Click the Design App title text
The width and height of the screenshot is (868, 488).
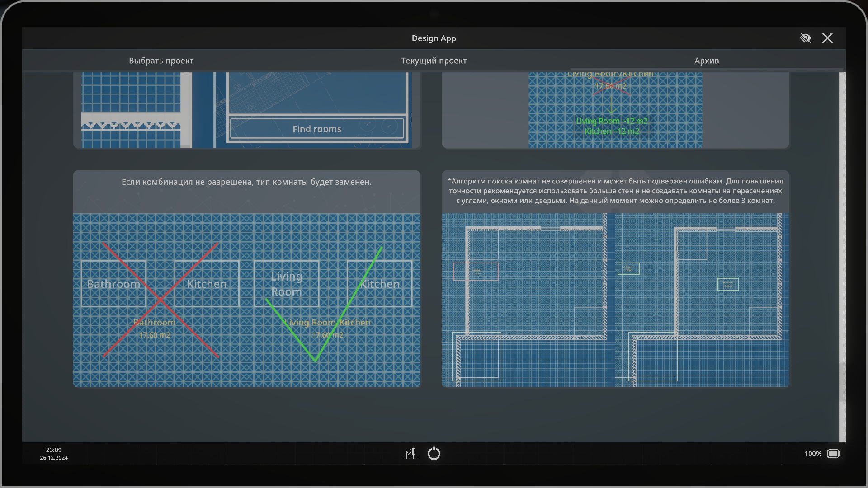tap(434, 38)
